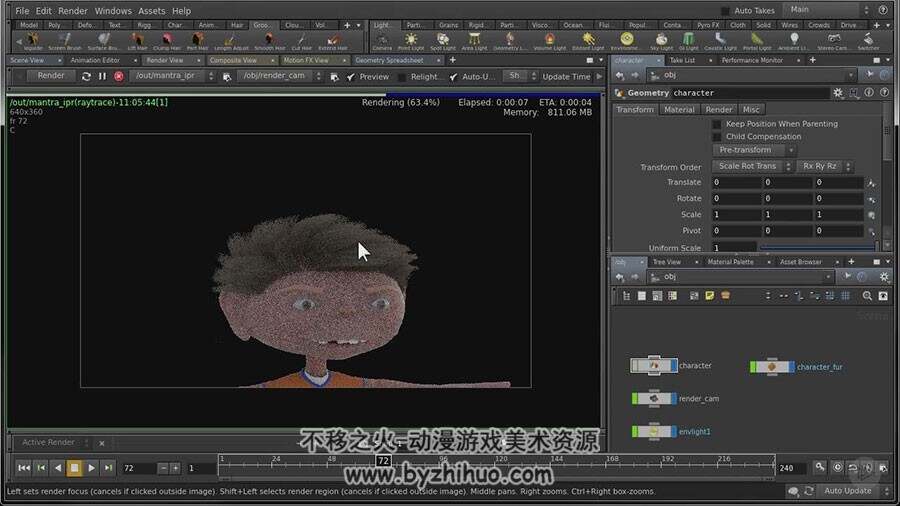Image resolution: width=900 pixels, height=506 pixels.
Task: Toggle the Preview checkbox
Action: pyautogui.click(x=351, y=77)
